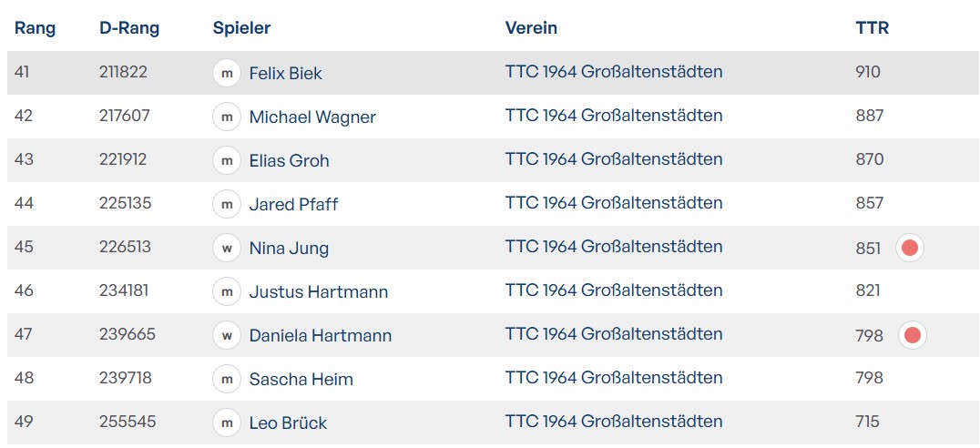Image resolution: width=980 pixels, height=448 pixels.
Task: Click the 'm' icon next to Leo Brück
Action: coord(227,423)
